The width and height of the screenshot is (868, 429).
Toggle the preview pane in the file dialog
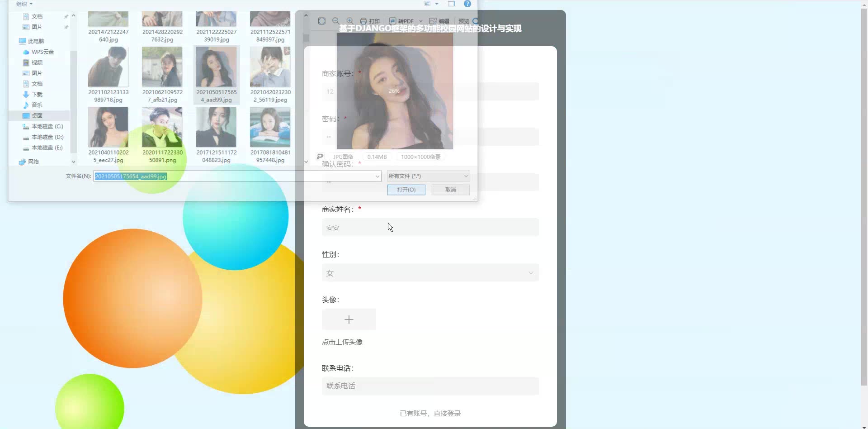tap(452, 4)
